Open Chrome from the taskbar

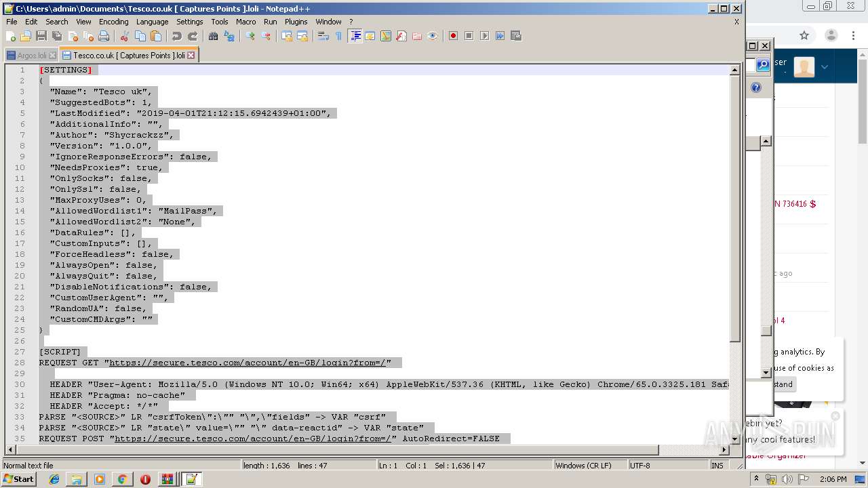click(122, 479)
